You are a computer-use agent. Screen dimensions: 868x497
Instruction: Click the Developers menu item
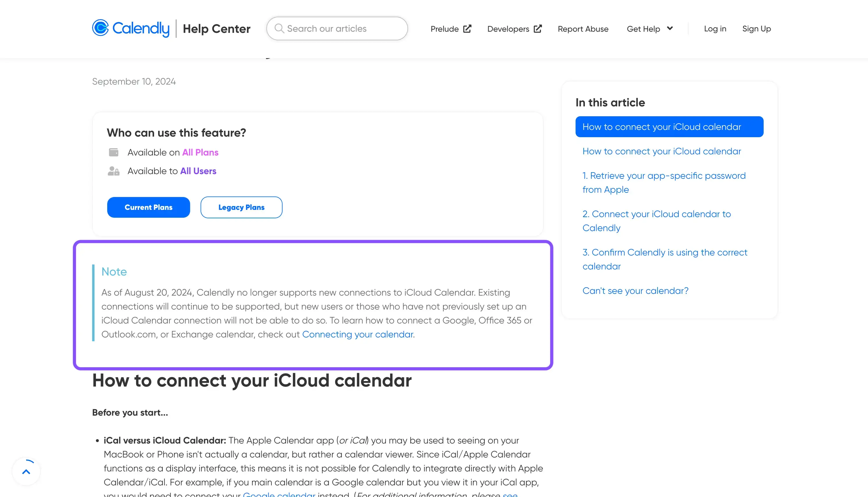514,28
